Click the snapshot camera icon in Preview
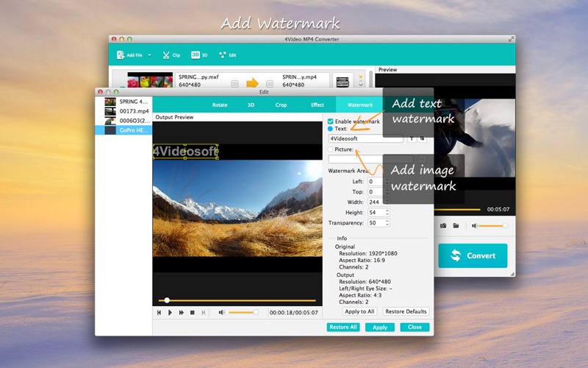 point(443,226)
